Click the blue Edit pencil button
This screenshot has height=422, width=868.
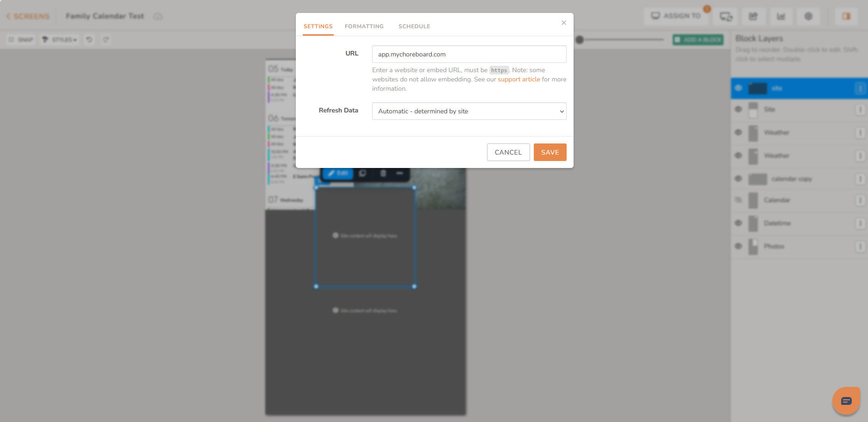pyautogui.click(x=338, y=173)
